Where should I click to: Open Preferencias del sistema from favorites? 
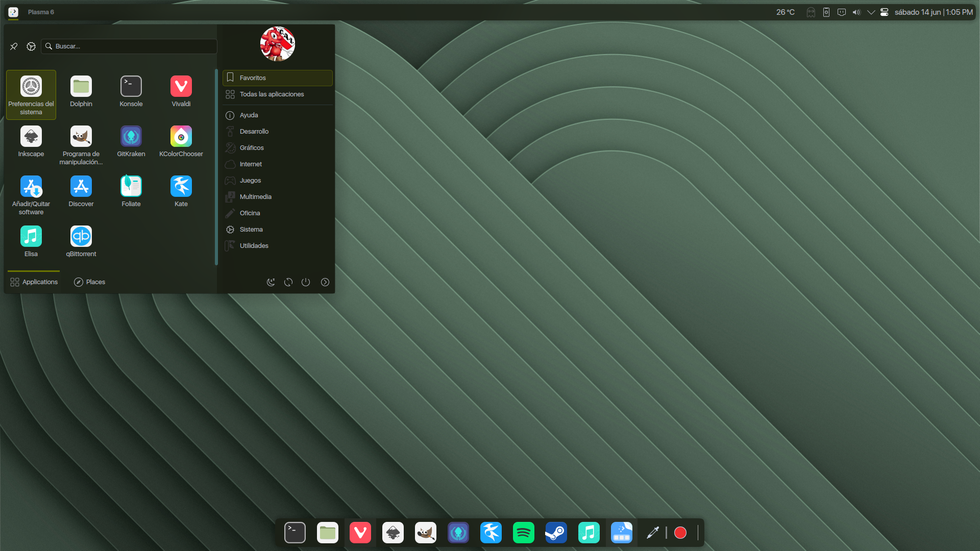pyautogui.click(x=31, y=95)
